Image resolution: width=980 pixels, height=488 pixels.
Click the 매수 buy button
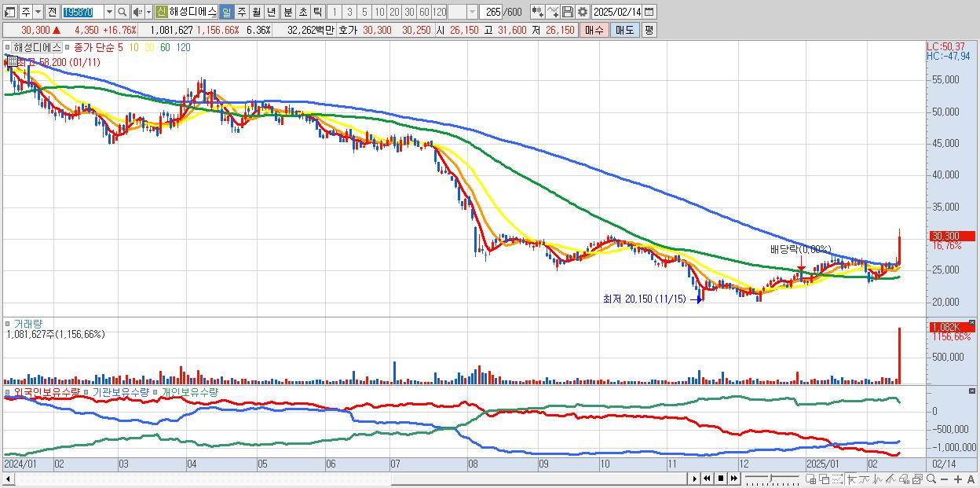click(594, 30)
